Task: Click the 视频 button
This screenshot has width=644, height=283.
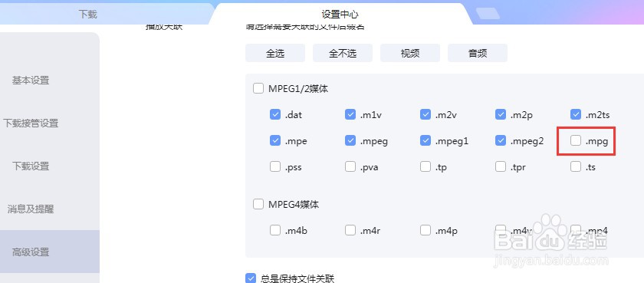Action: tap(410, 53)
